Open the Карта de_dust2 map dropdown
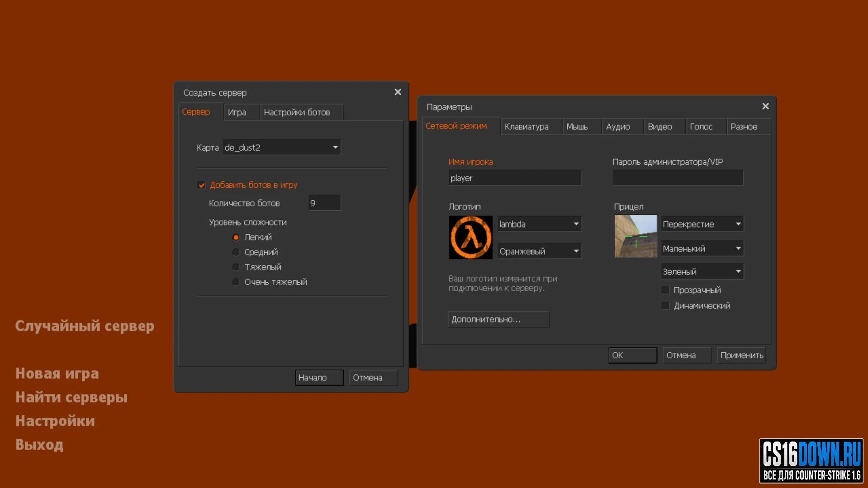This screenshot has width=868, height=488. tap(282, 147)
